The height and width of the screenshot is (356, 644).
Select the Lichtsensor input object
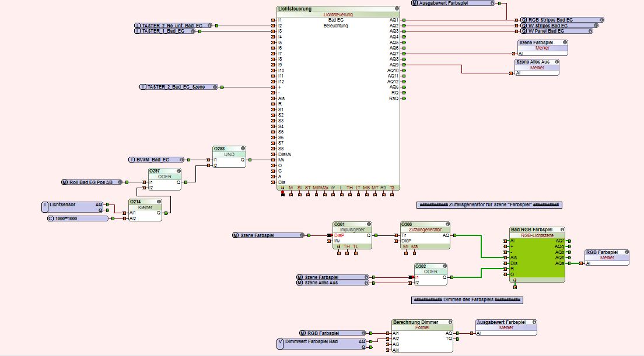[73, 207]
